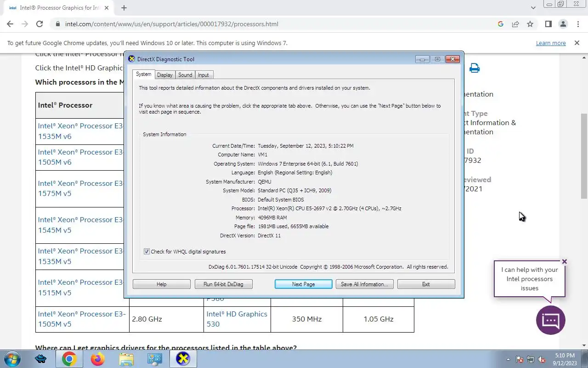The height and width of the screenshot is (368, 588).
Task: Click the muted volume tray icon
Action: point(542,359)
